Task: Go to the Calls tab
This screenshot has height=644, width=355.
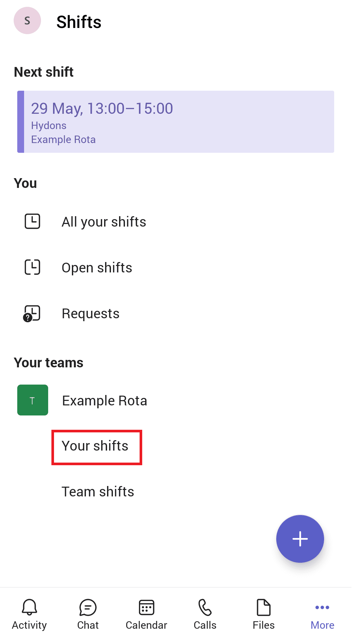Action: point(205,614)
